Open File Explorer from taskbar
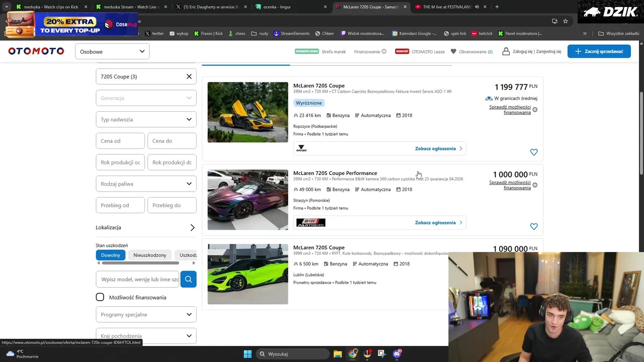 (x=338, y=354)
